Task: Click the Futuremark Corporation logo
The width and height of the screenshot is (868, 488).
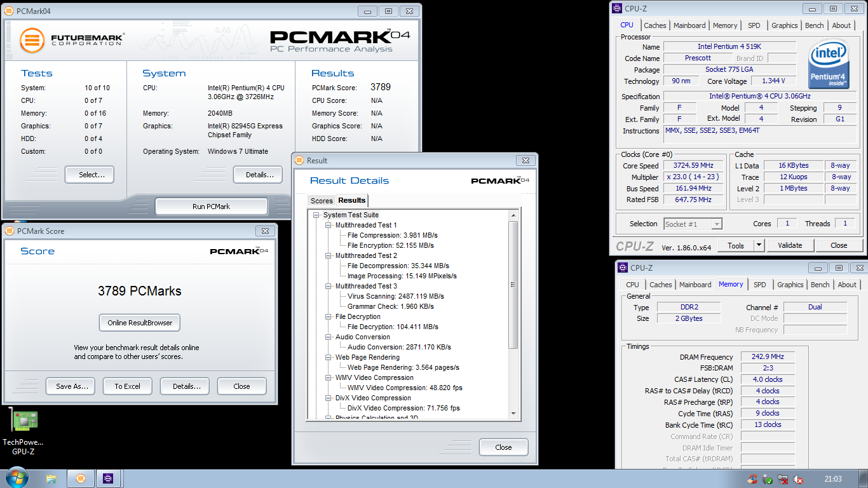Action: pyautogui.click(x=71, y=40)
